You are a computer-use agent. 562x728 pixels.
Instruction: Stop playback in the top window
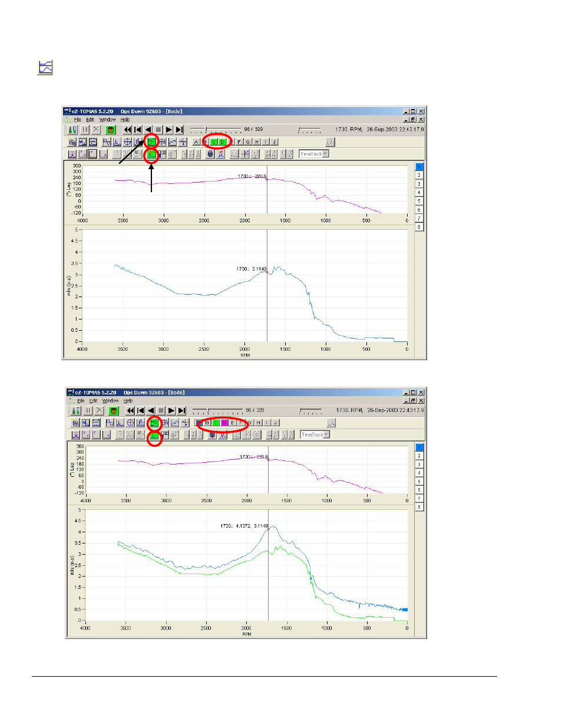point(158,130)
